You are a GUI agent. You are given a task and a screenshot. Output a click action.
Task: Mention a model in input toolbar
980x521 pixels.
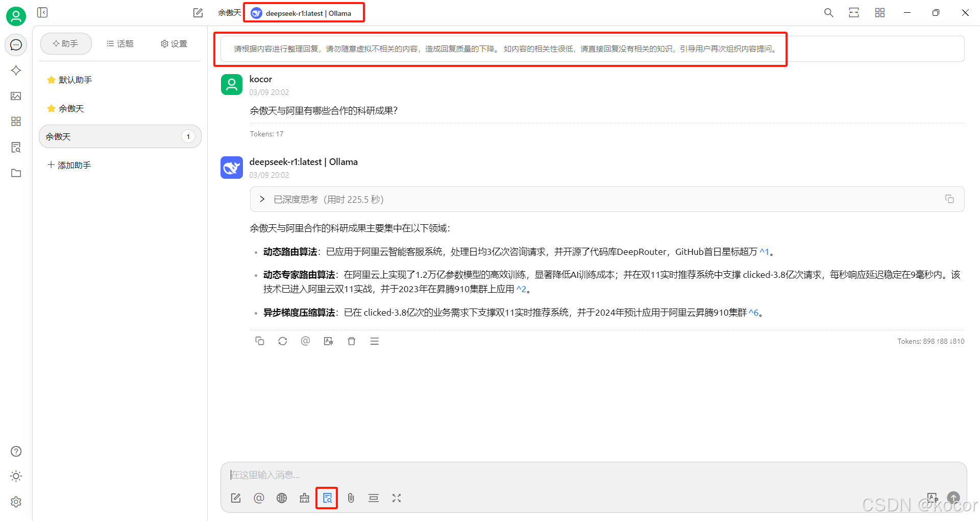click(x=259, y=498)
